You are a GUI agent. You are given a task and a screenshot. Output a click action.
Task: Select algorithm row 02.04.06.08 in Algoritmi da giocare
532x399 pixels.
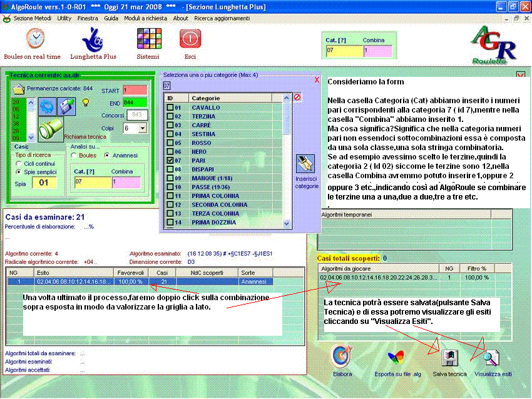point(407,277)
